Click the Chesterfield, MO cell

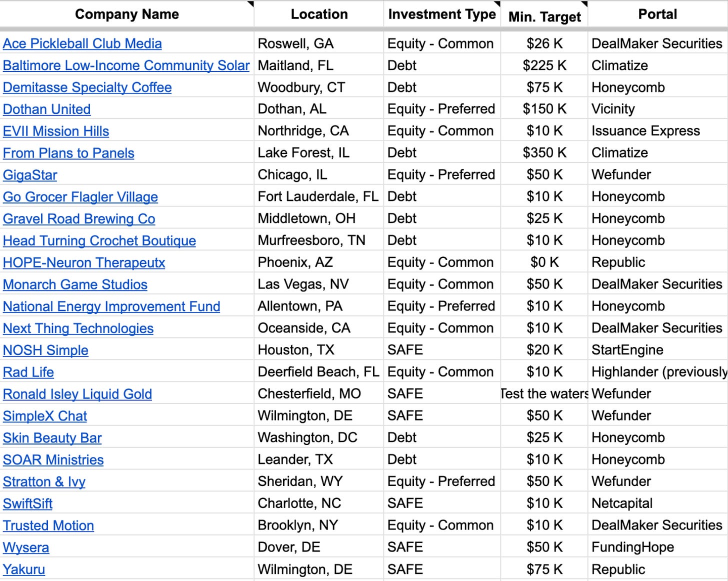point(319,394)
